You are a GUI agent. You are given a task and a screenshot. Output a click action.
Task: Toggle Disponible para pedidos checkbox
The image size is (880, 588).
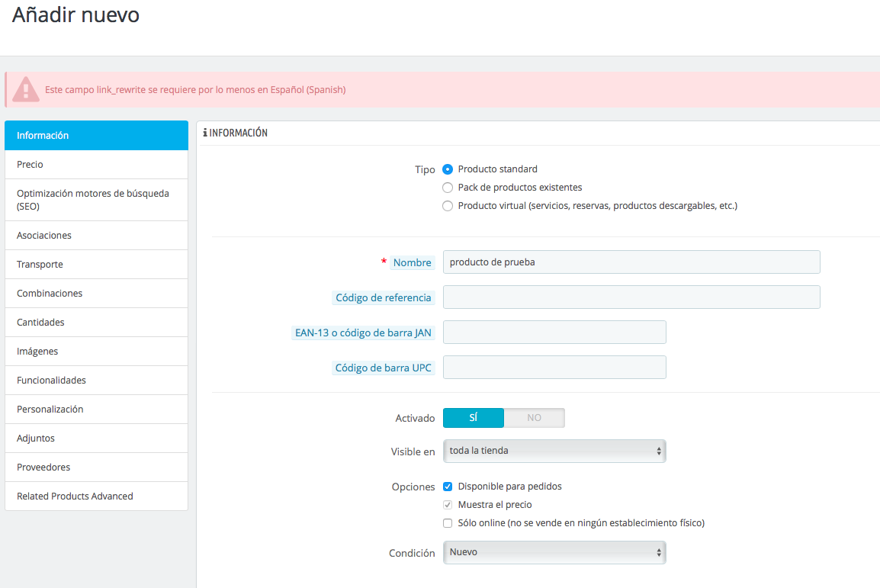[448, 487]
